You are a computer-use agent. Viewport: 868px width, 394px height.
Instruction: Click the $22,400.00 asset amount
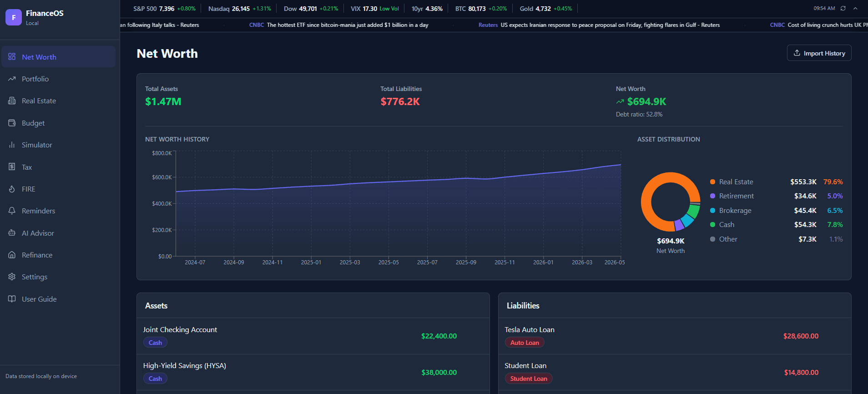pyautogui.click(x=439, y=336)
